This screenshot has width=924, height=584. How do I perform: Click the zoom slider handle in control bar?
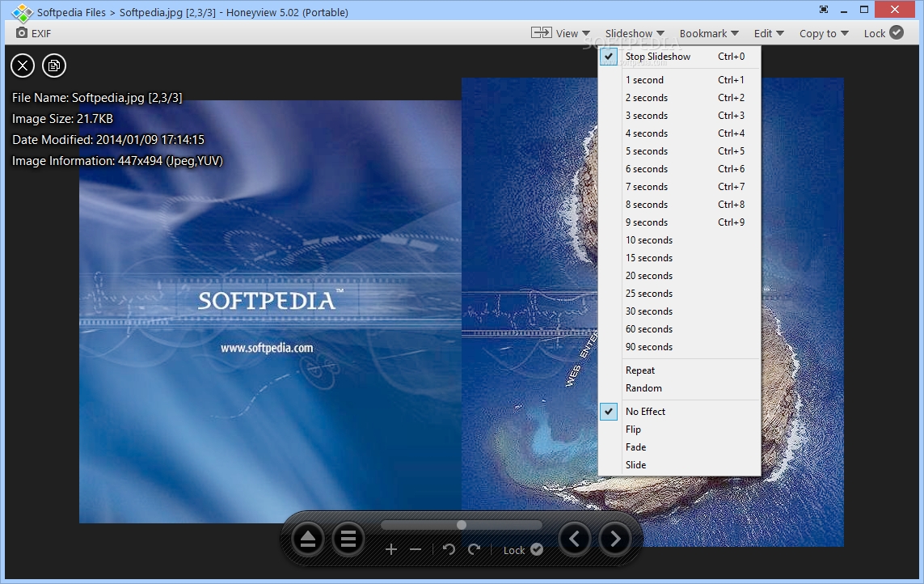point(462,525)
